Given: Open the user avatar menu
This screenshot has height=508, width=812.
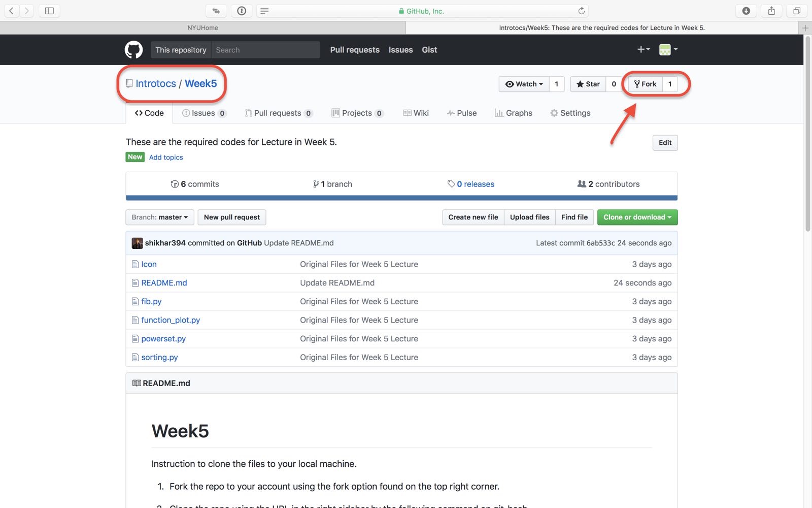Looking at the screenshot, I should (668, 49).
